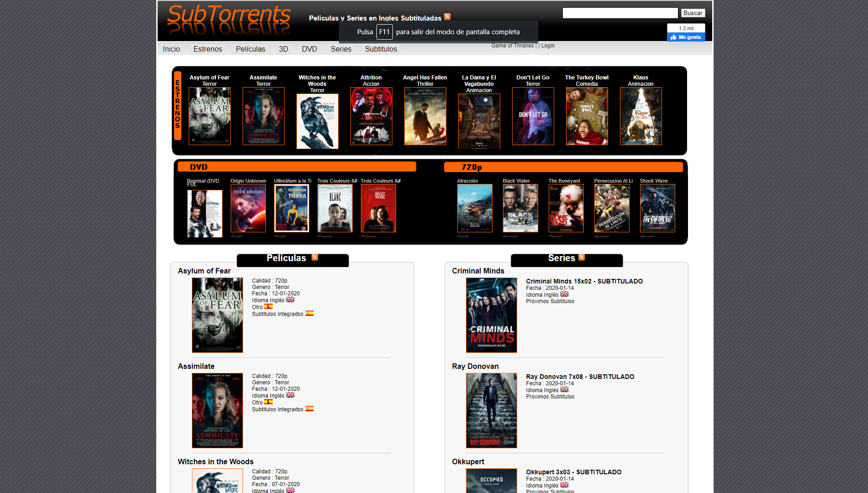Screen dimensions: 868x493
Task: Go to the Subtitulos menu section
Action: (x=381, y=49)
